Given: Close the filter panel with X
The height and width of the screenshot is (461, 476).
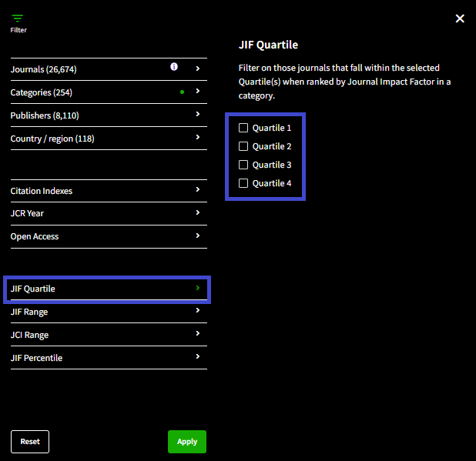Looking at the screenshot, I should click(460, 18).
